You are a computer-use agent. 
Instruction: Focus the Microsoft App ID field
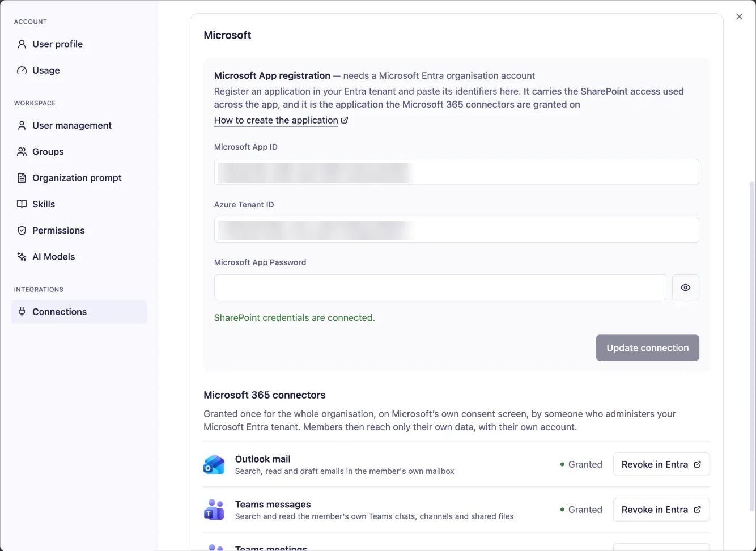point(456,172)
